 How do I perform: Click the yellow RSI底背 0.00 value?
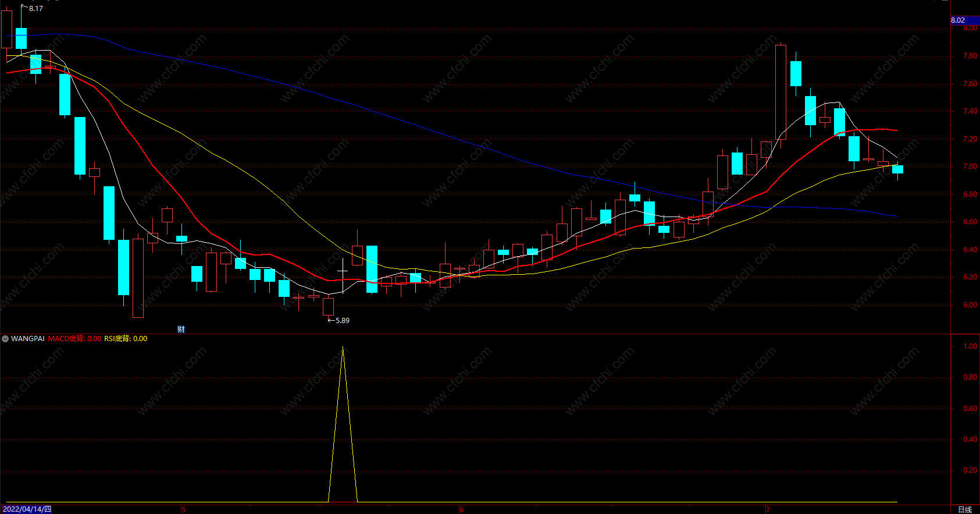pyautogui.click(x=126, y=339)
